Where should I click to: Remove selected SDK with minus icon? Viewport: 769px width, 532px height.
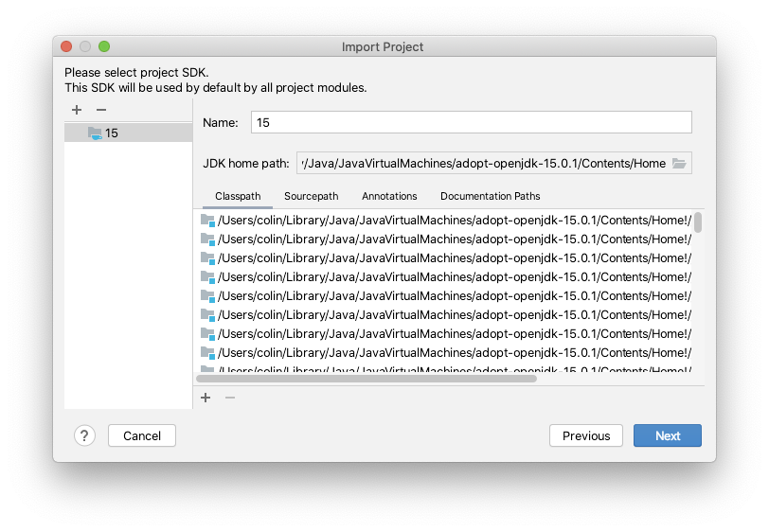[101, 110]
